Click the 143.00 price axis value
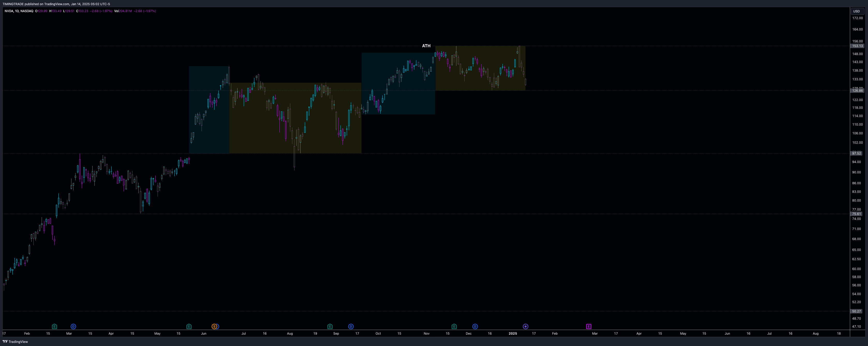This screenshot has width=868, height=346. [857, 62]
